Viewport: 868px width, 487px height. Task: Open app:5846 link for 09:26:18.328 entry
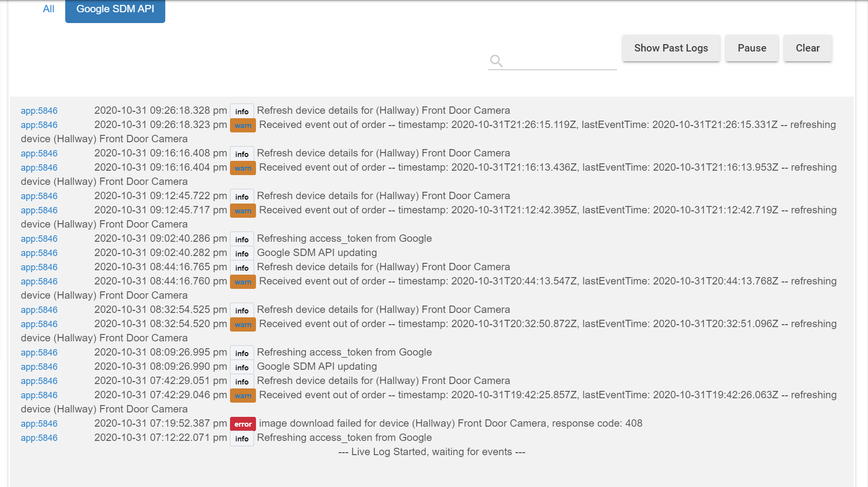pyautogui.click(x=39, y=111)
